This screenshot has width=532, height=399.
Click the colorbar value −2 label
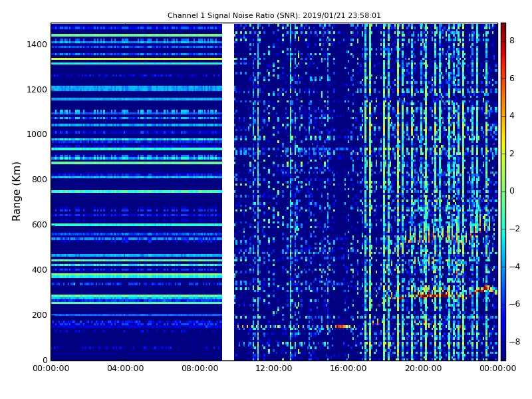pyautogui.click(x=515, y=229)
